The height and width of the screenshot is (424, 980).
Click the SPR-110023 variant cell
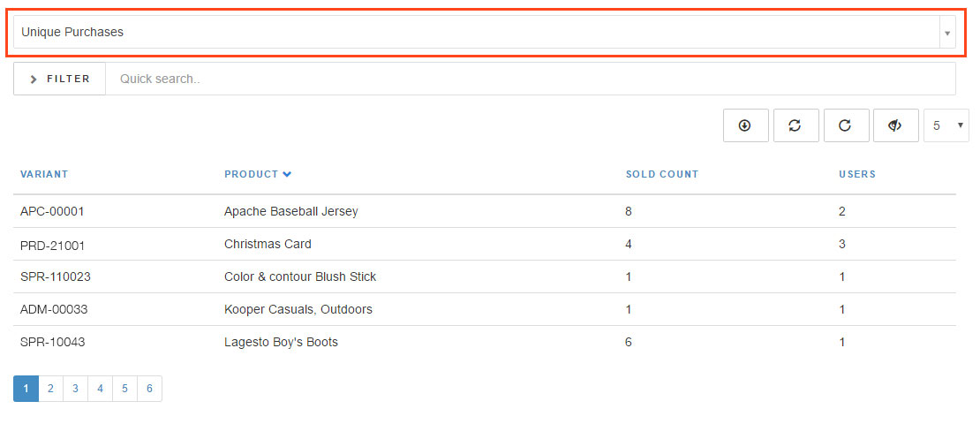pyautogui.click(x=56, y=276)
